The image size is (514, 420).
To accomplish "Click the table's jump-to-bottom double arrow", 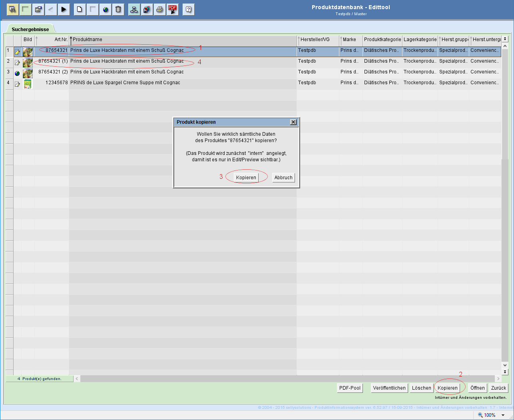I will (505, 372).
